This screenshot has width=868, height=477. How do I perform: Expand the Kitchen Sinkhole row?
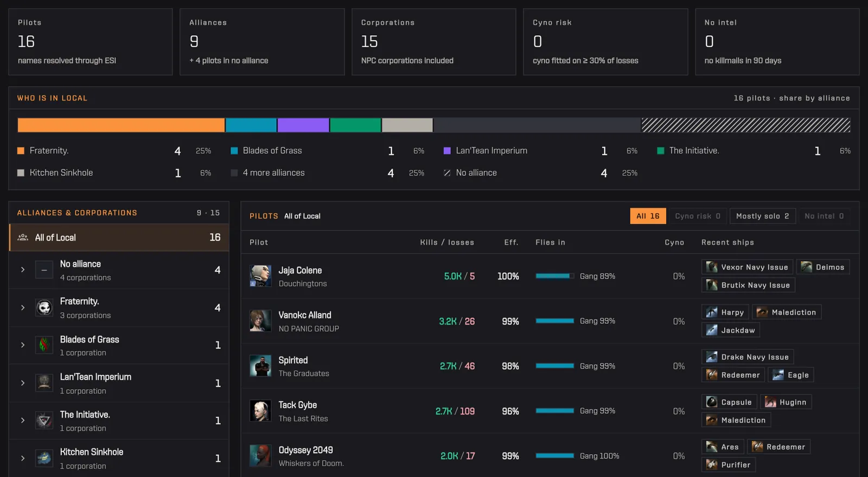point(23,459)
